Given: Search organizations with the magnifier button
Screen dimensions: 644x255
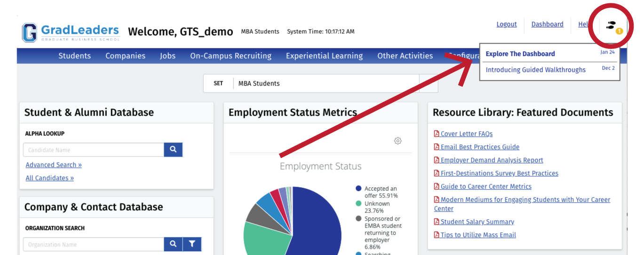Looking at the screenshot, I should tap(173, 244).
